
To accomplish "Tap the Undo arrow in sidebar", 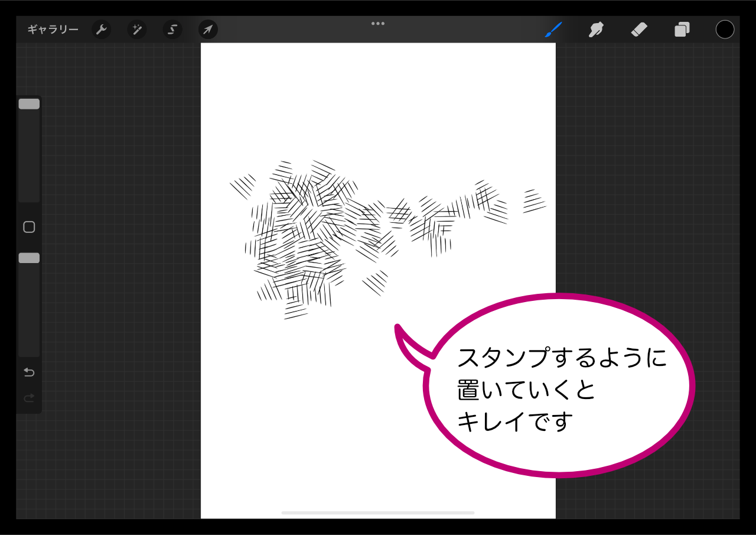I will (29, 372).
